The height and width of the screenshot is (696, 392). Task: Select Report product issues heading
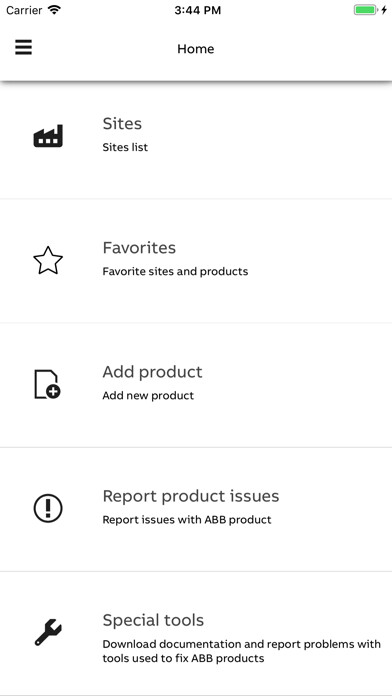191,496
